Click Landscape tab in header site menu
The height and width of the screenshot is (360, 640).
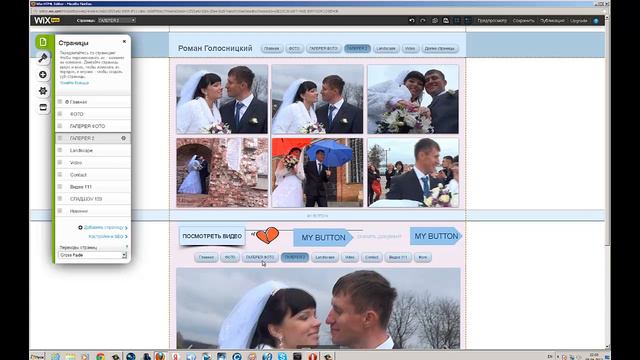386,49
